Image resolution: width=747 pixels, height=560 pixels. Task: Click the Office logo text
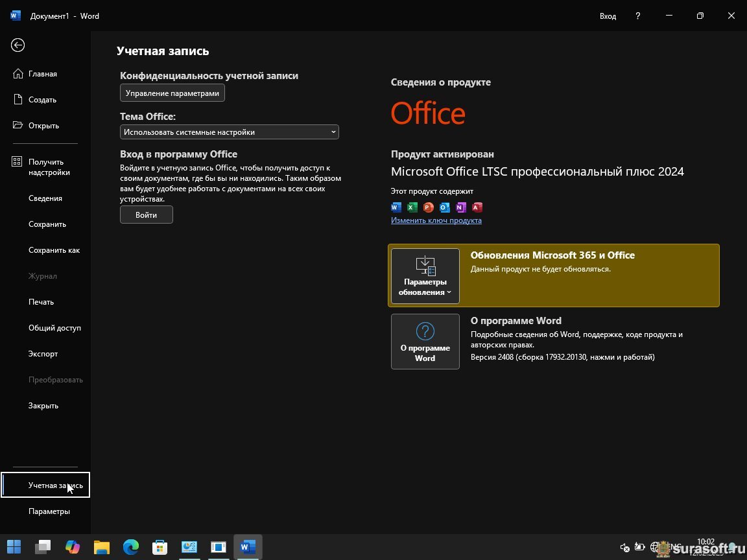pos(428,113)
